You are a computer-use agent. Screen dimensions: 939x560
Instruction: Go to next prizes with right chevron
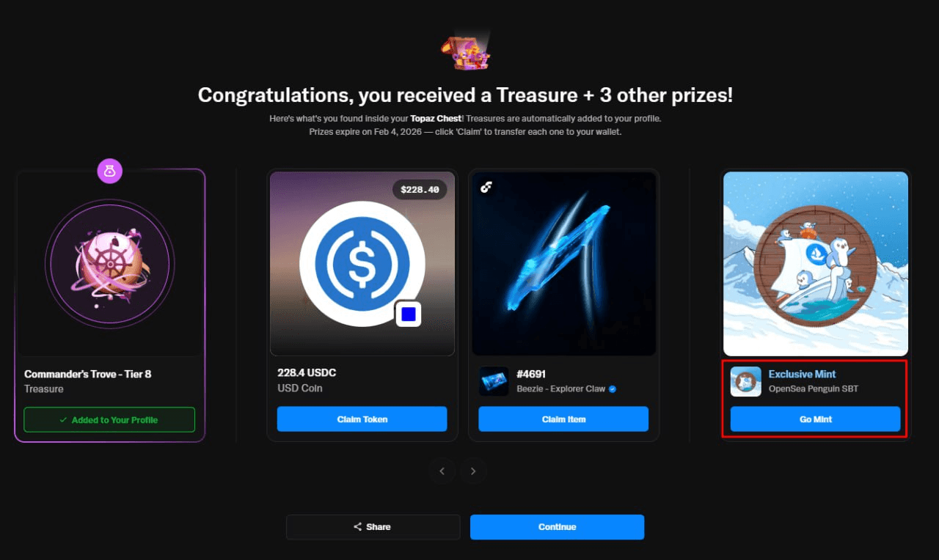pyautogui.click(x=473, y=471)
